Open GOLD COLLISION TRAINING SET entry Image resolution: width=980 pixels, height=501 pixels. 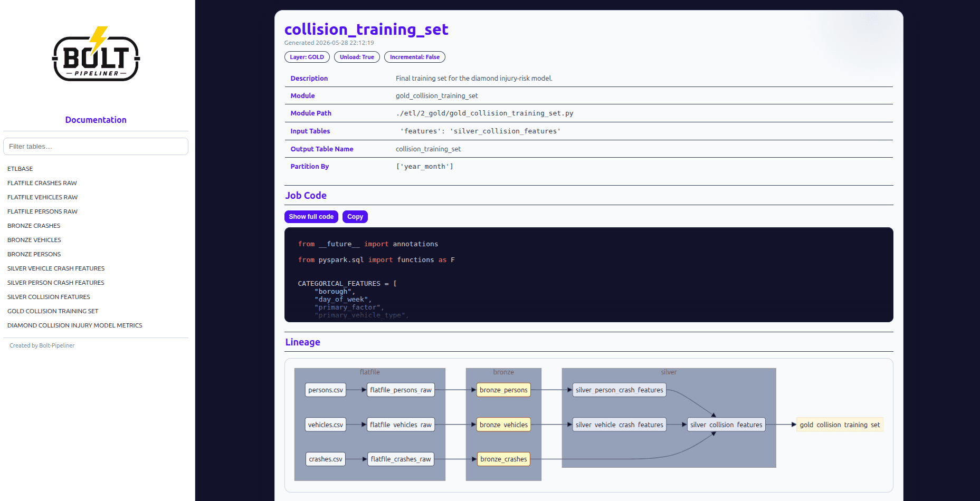pyautogui.click(x=53, y=311)
